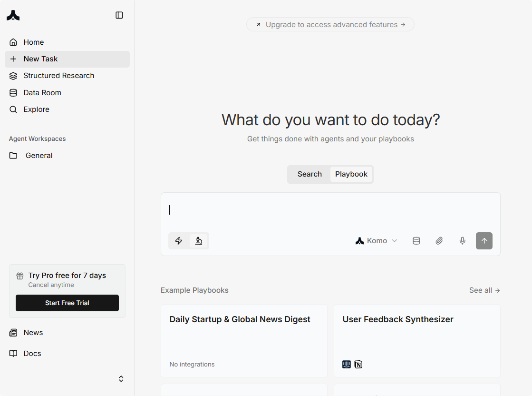Select the microscope deep research mode
This screenshot has height=396, width=532.
point(199,241)
